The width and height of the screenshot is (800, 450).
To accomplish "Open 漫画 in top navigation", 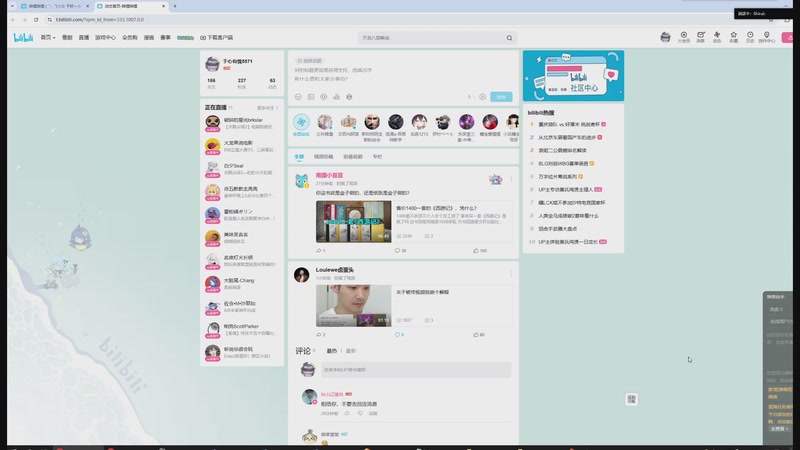I will [148, 37].
